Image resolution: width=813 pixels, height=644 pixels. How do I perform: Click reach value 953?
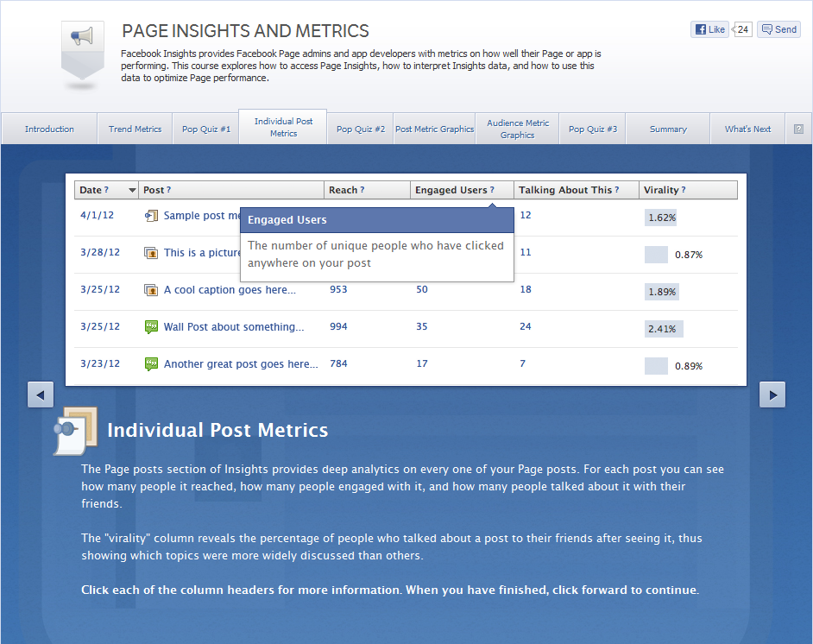pos(338,289)
